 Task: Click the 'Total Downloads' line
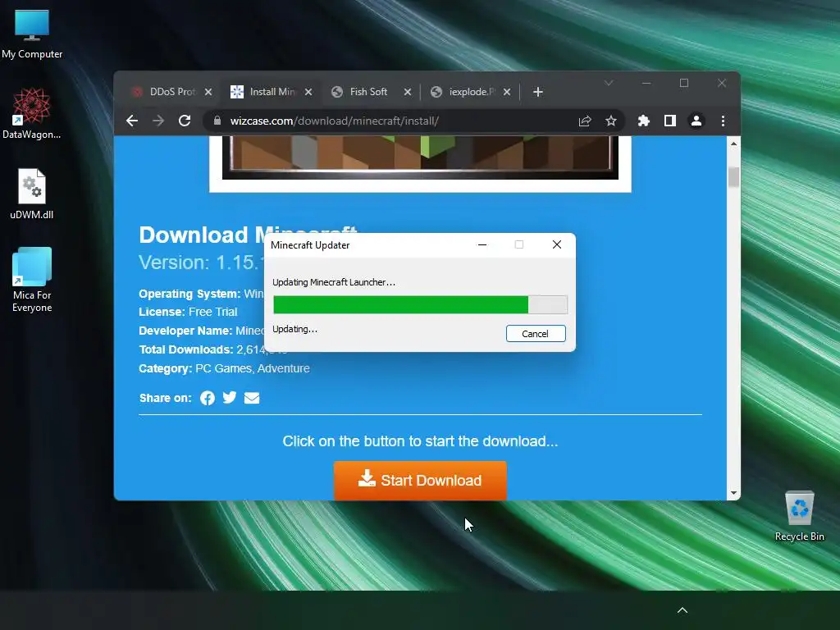point(202,349)
